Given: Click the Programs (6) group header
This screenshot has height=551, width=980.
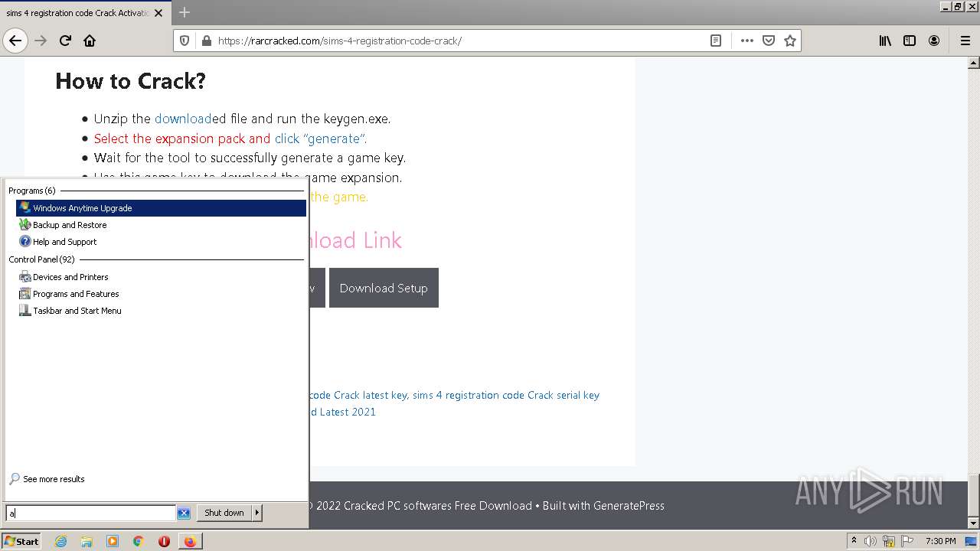Looking at the screenshot, I should (x=32, y=191).
